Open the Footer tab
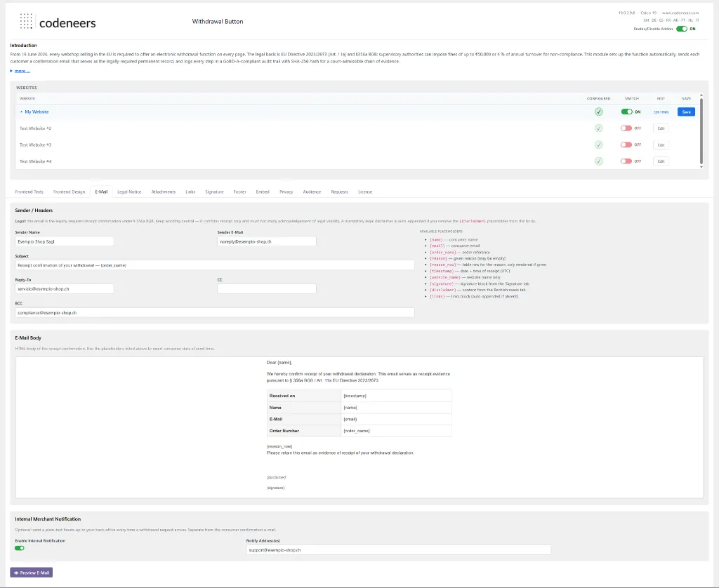 click(x=240, y=192)
